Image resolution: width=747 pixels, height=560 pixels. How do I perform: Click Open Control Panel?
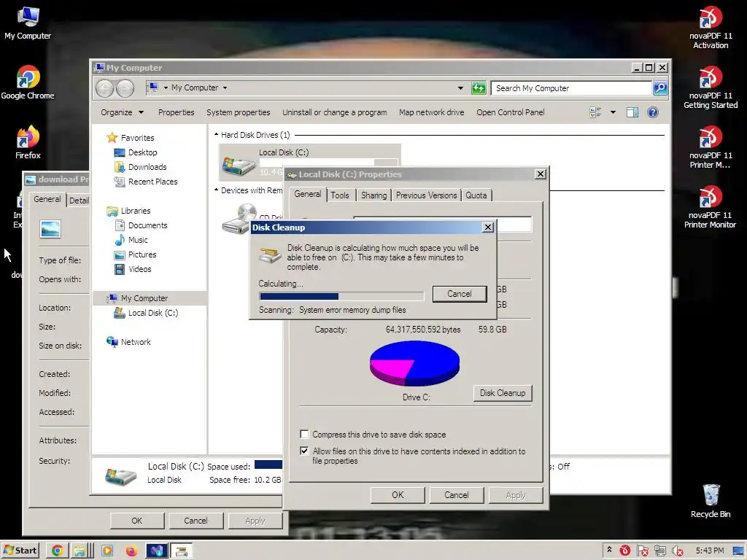(510, 112)
